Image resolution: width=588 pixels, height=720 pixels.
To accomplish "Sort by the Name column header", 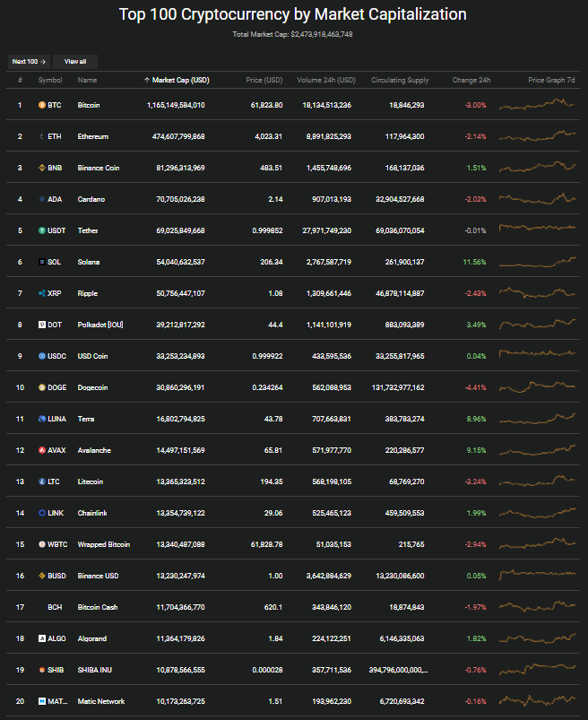I will tap(87, 80).
